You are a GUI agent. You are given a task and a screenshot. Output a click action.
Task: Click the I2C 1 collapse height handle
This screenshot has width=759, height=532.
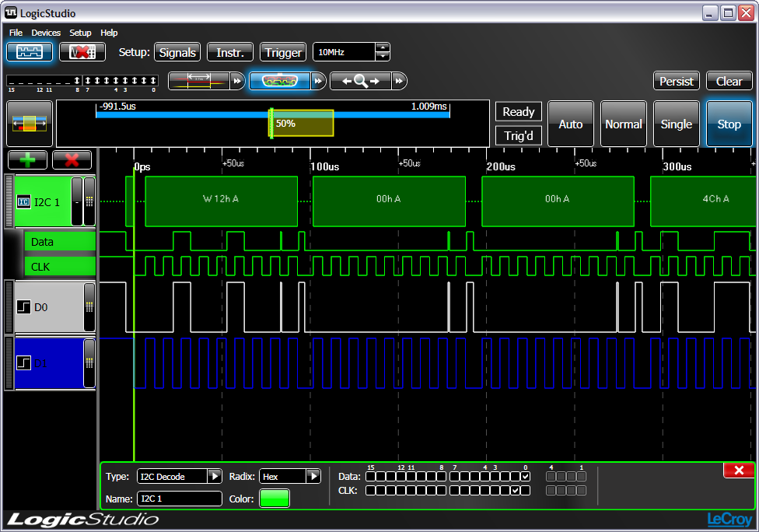pos(77,201)
